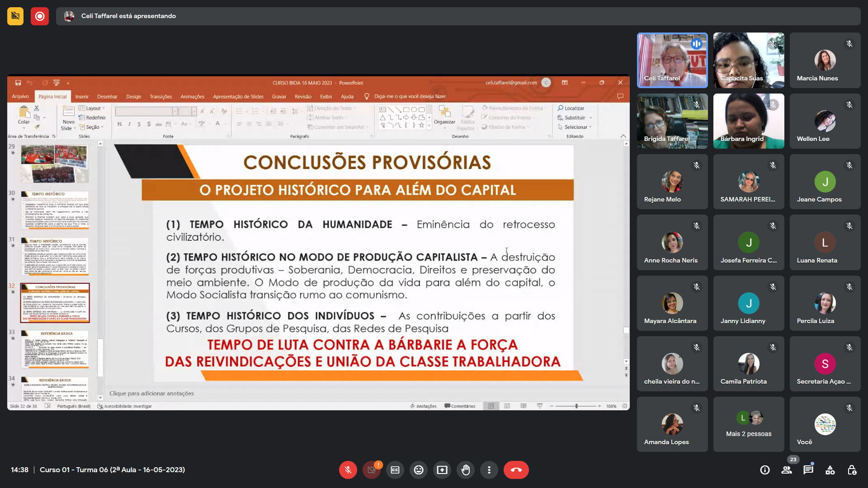Screen dimensions: 868x488
Task: Open the more options three-dot menu
Action: [x=489, y=470]
